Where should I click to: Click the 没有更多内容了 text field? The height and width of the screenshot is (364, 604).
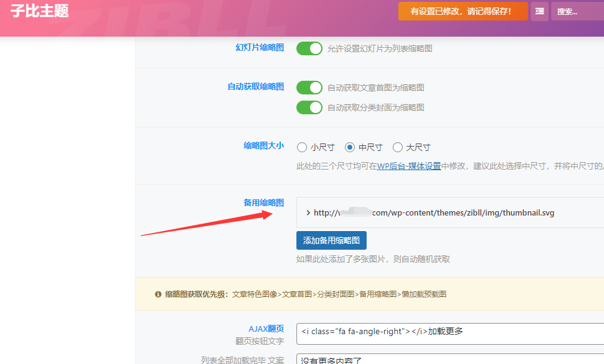pyautogui.click(x=450, y=359)
